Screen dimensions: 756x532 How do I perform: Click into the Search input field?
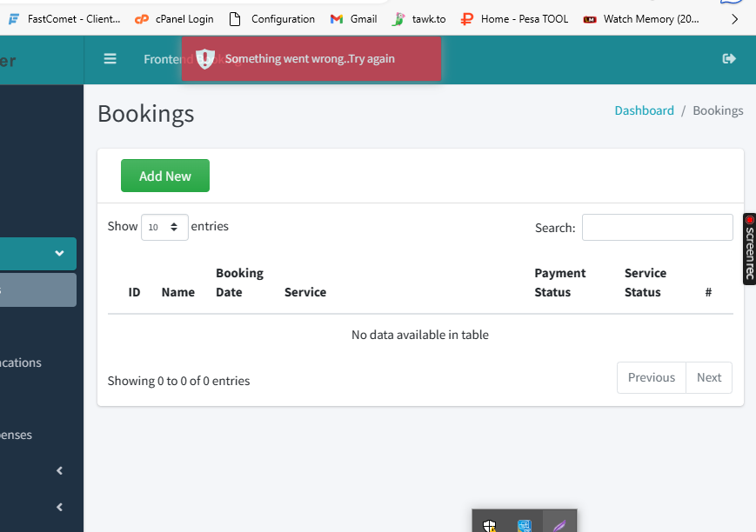pos(657,228)
